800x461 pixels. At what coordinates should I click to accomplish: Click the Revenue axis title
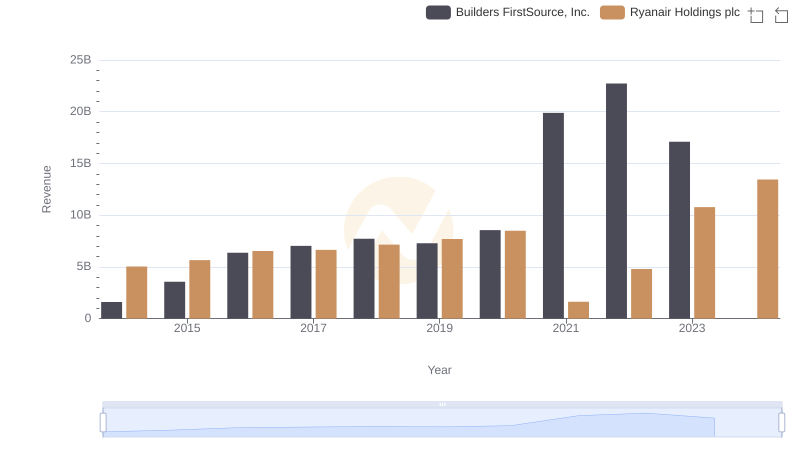(46, 189)
